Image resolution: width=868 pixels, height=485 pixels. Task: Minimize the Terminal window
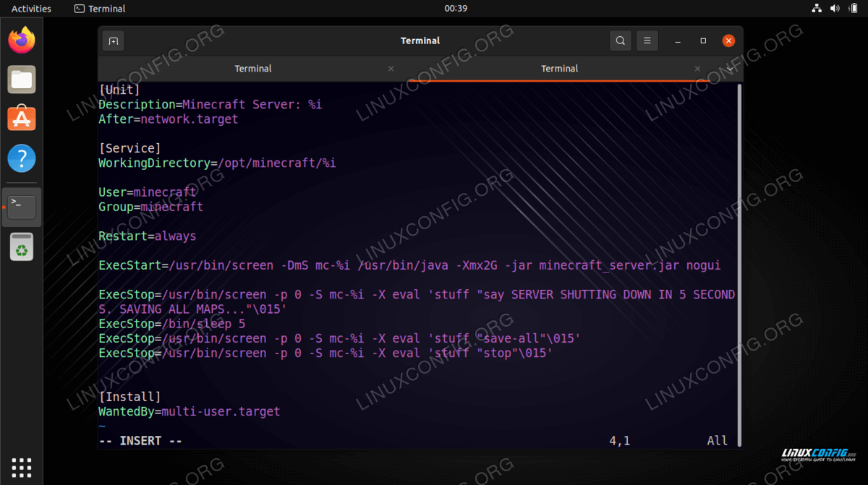coord(678,41)
